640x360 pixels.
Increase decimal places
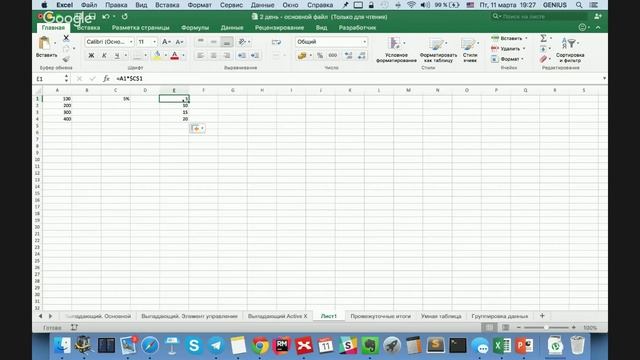(x=348, y=56)
